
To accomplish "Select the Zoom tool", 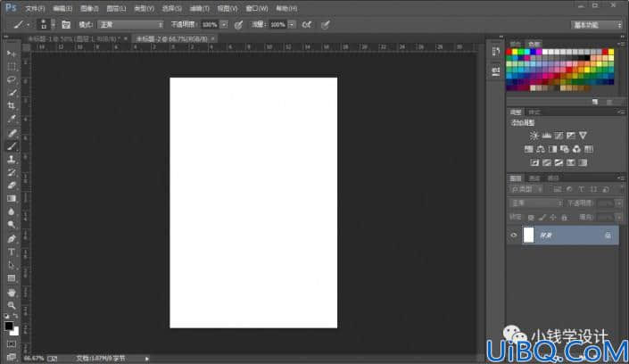I will tap(12, 305).
